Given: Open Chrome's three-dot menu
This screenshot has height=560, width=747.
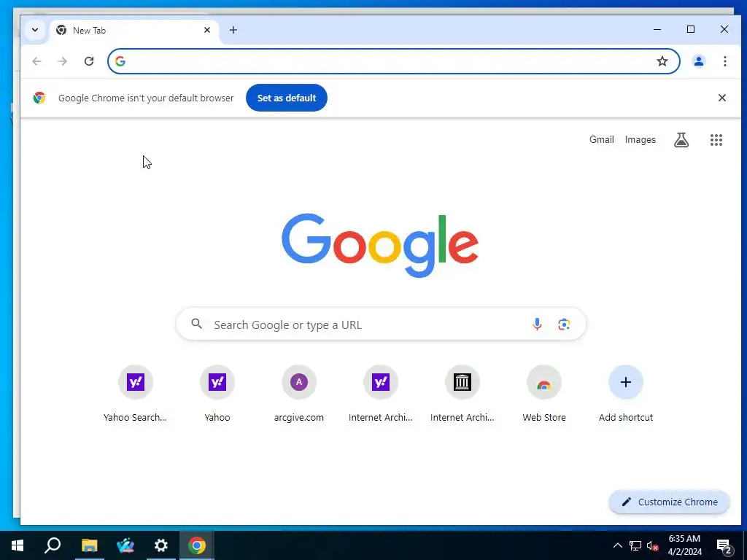Looking at the screenshot, I should click(x=724, y=61).
